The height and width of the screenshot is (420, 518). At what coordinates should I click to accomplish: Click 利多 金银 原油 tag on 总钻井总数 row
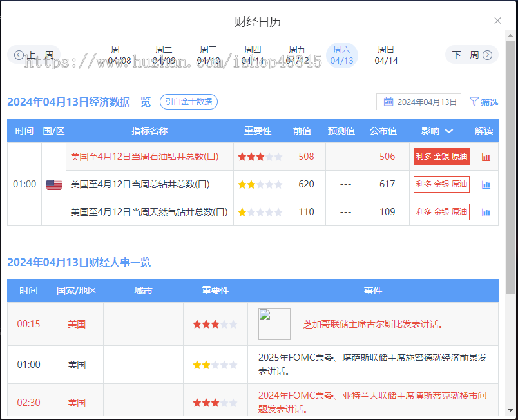coord(442,184)
